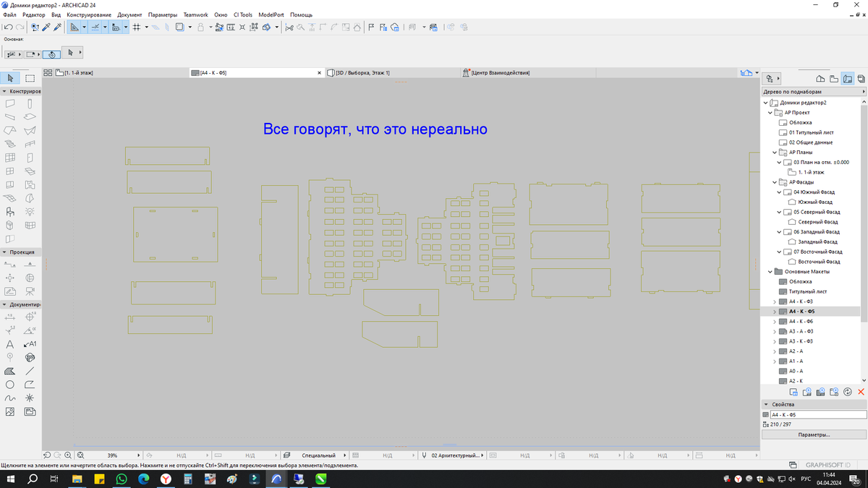Open WhatsApp from the taskbar

click(121, 479)
